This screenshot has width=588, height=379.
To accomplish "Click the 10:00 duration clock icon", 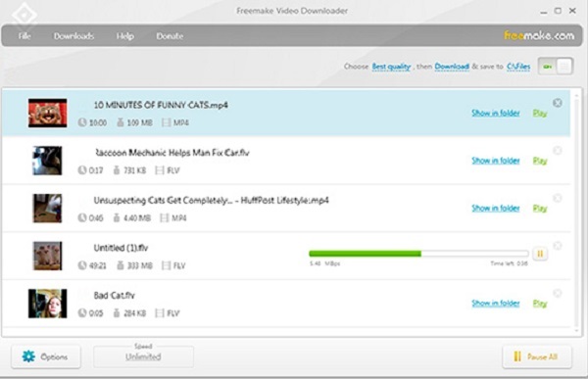I will point(82,122).
